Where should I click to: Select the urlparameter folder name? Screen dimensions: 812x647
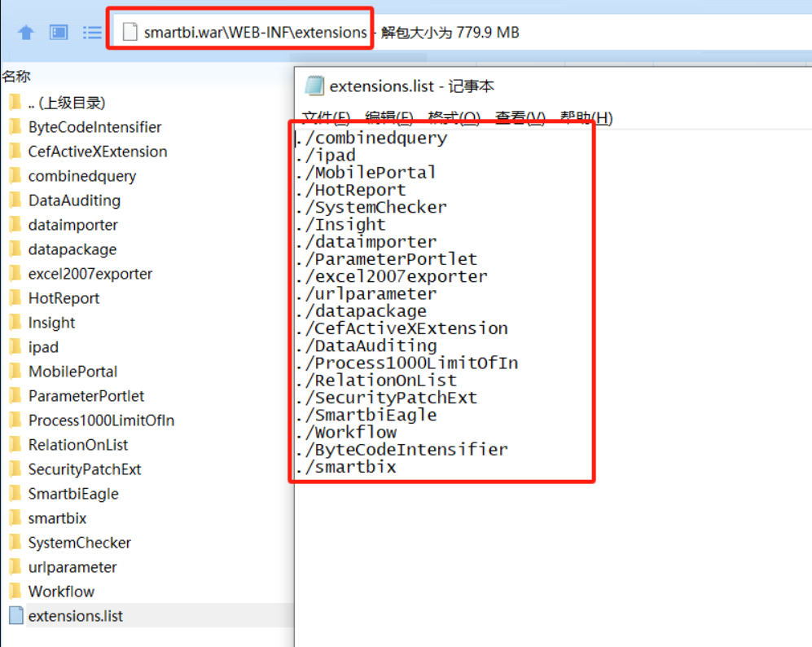72,566
